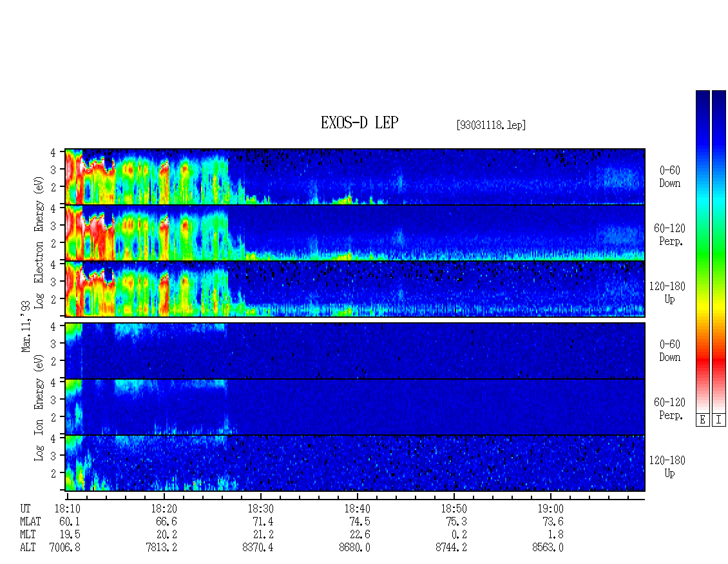
Task: Click the 18:40 UT tick label
Action: (357, 509)
